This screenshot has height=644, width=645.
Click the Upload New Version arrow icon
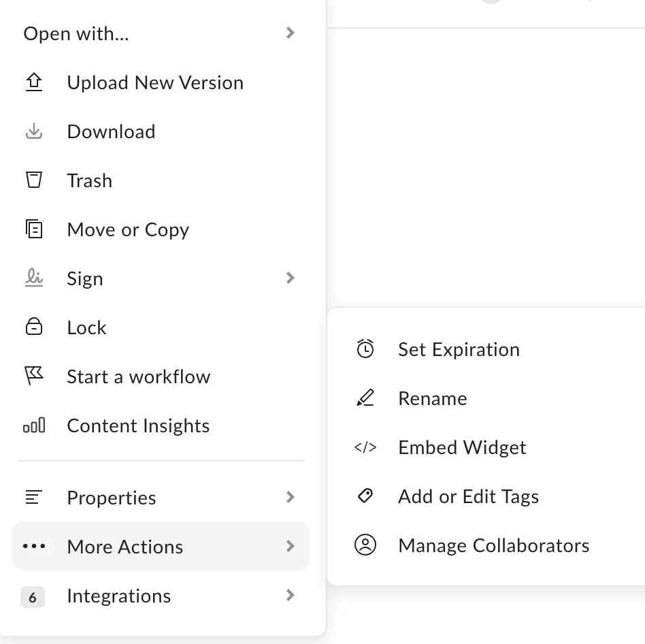point(33,82)
